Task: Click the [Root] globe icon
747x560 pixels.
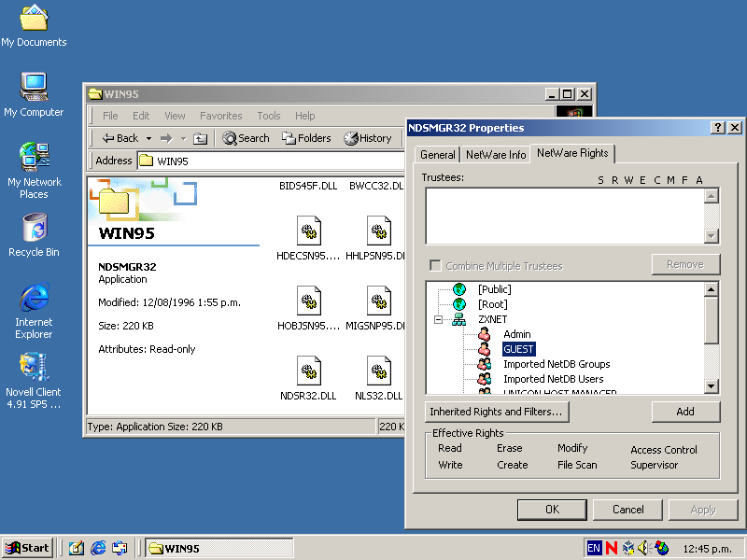Action: [x=459, y=304]
